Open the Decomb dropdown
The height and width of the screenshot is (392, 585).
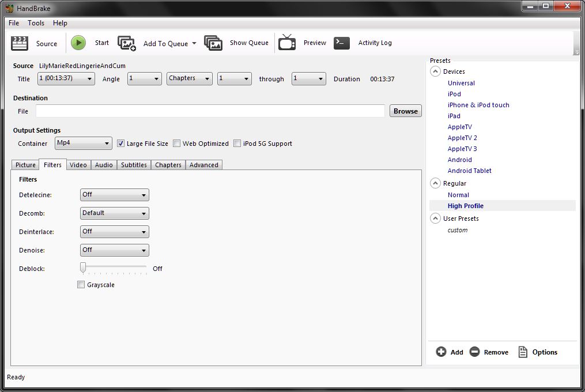115,213
